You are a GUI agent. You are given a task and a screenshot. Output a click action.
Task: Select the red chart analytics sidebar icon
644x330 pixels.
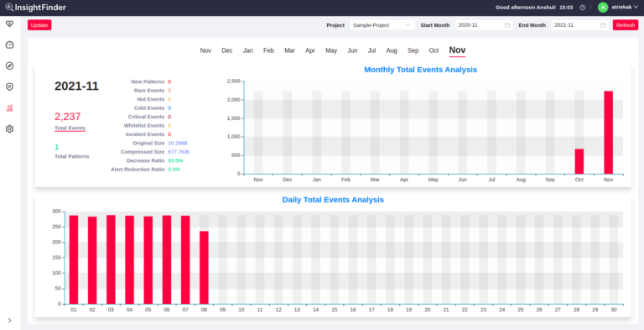tap(9, 108)
